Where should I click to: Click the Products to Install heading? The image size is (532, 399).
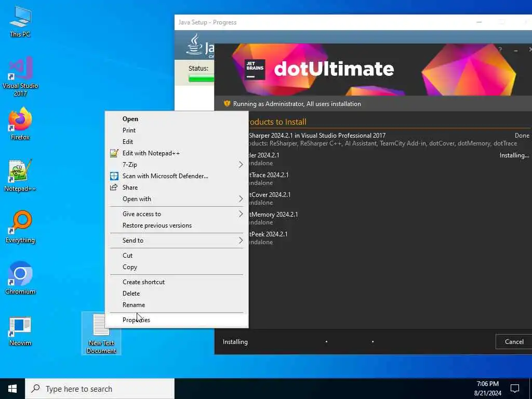click(277, 122)
